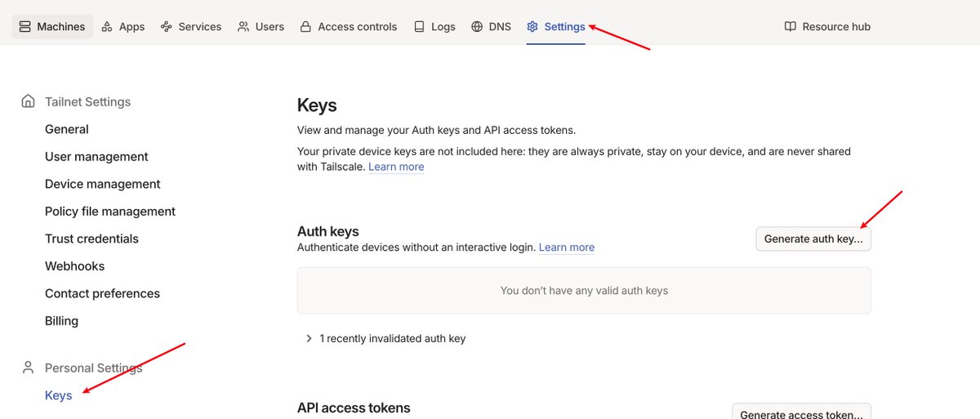Click 'You don't have any valid auth keys' message
980x419 pixels.
tap(584, 291)
